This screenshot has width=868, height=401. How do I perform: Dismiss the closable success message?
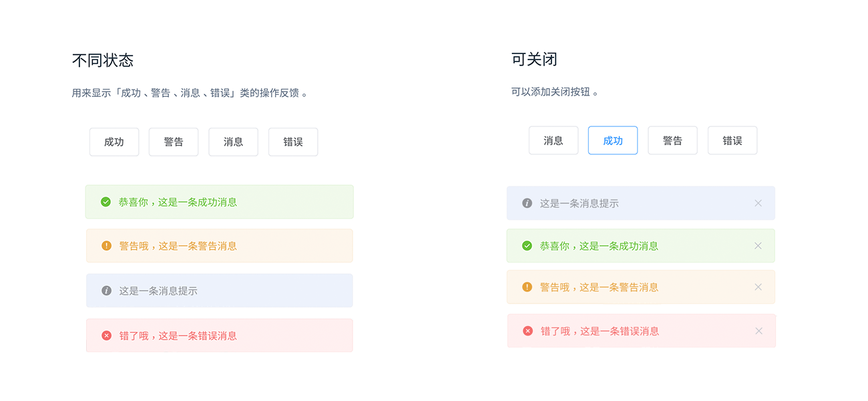point(758,246)
